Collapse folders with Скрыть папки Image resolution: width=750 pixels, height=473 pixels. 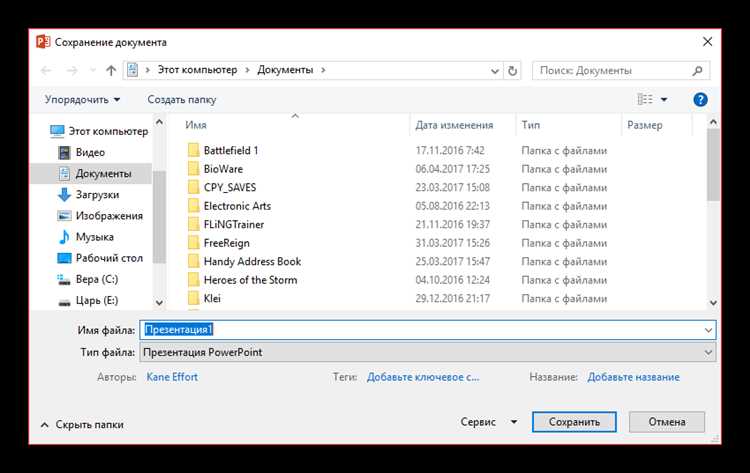[x=82, y=425]
